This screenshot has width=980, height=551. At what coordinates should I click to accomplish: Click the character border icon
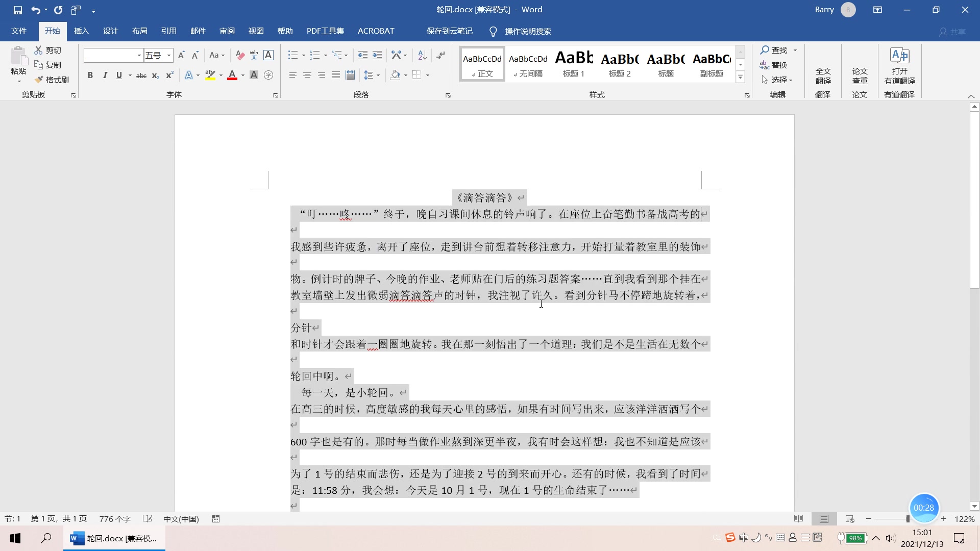pos(268,55)
